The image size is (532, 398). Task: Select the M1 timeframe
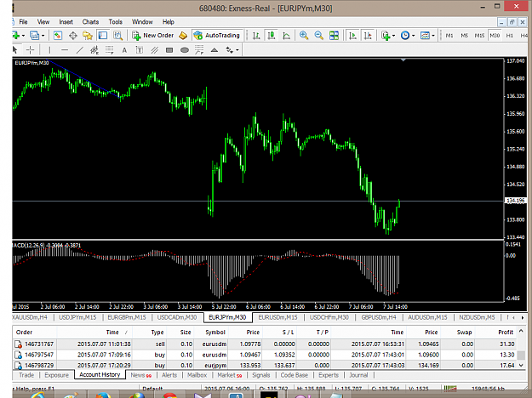point(449,35)
